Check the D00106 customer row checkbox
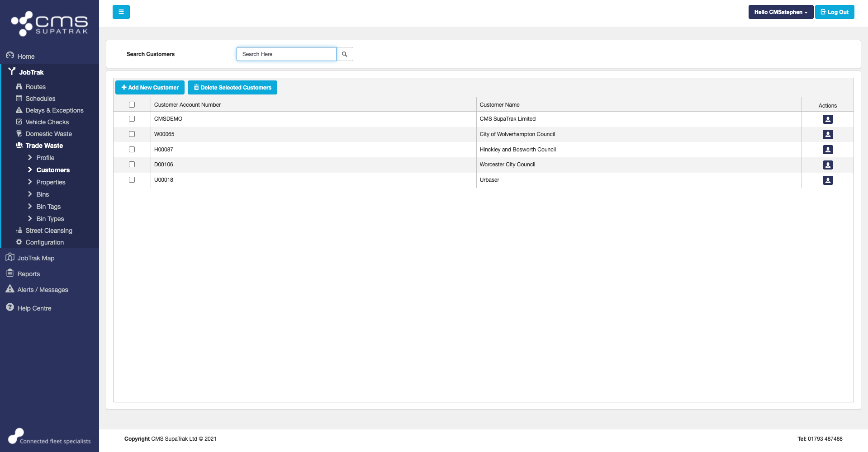 pyautogui.click(x=132, y=165)
